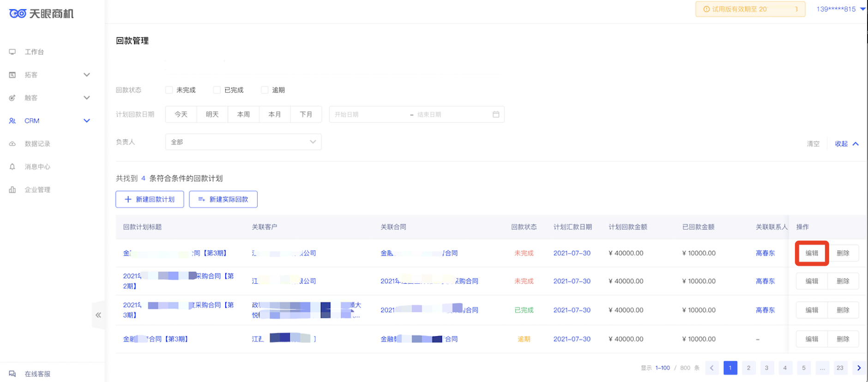The image size is (868, 382).
Task: Collapse the filters with 收起
Action: (847, 144)
